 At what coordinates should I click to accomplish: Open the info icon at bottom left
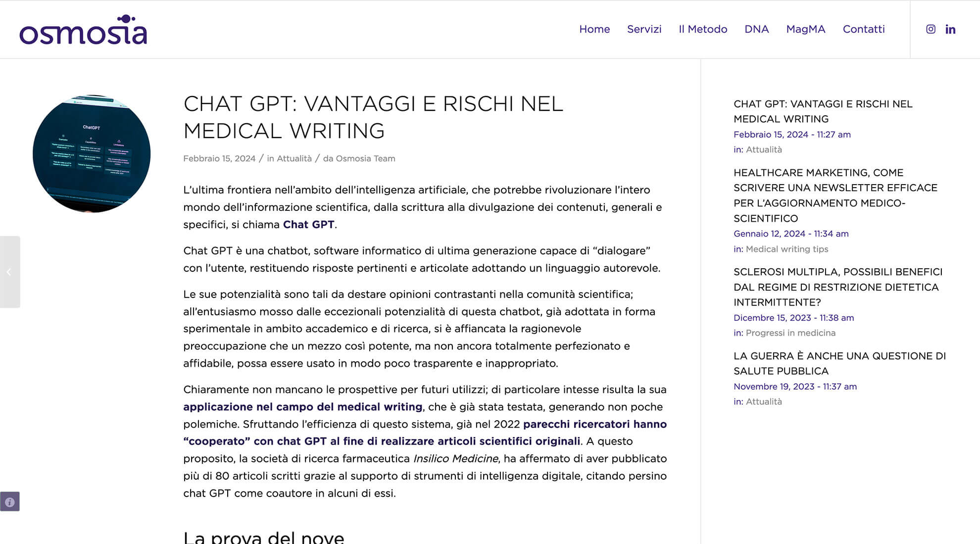[10, 501]
